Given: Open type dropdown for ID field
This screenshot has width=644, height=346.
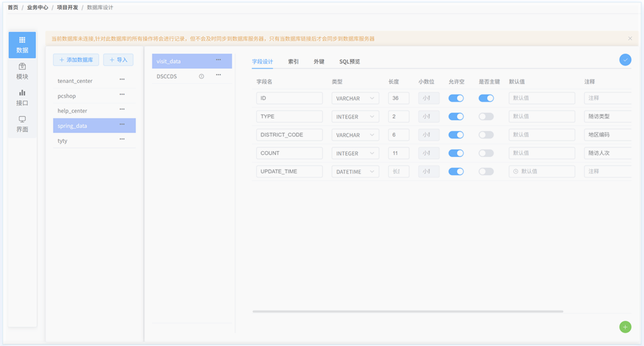Looking at the screenshot, I should pos(355,99).
